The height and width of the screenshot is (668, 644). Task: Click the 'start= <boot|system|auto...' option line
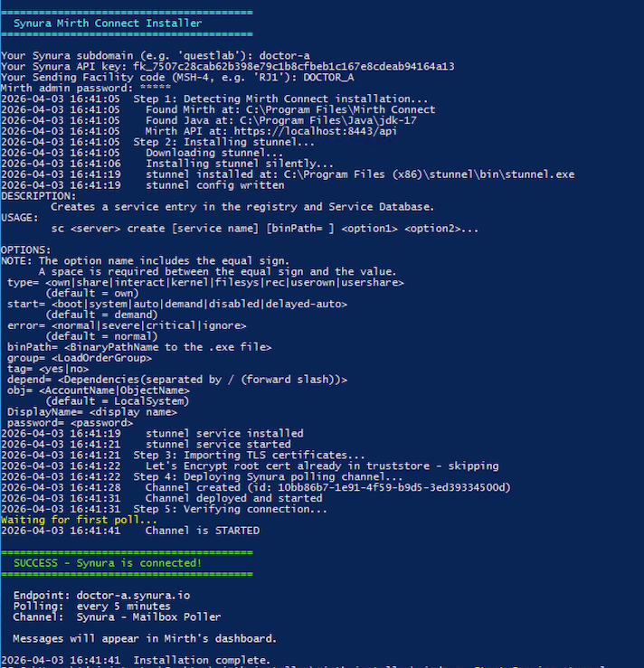coord(177,305)
